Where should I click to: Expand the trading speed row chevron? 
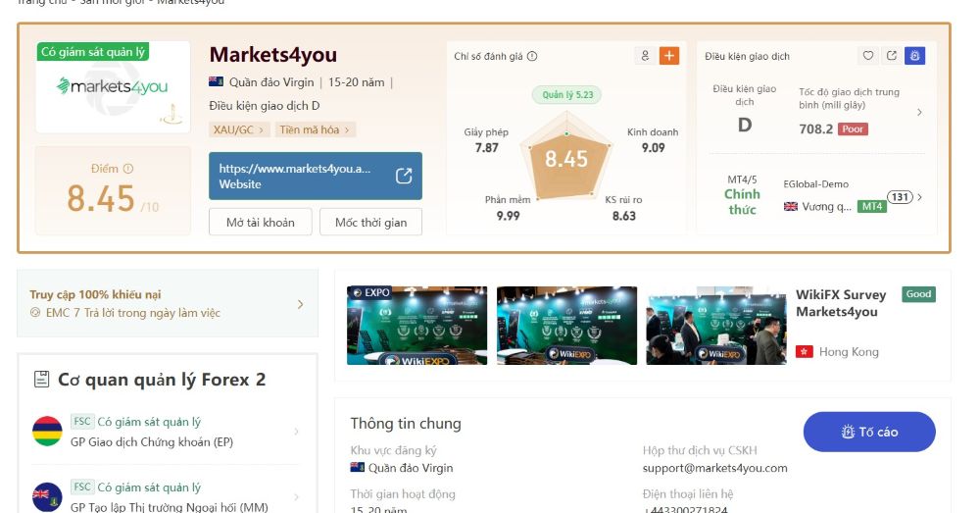tap(919, 112)
